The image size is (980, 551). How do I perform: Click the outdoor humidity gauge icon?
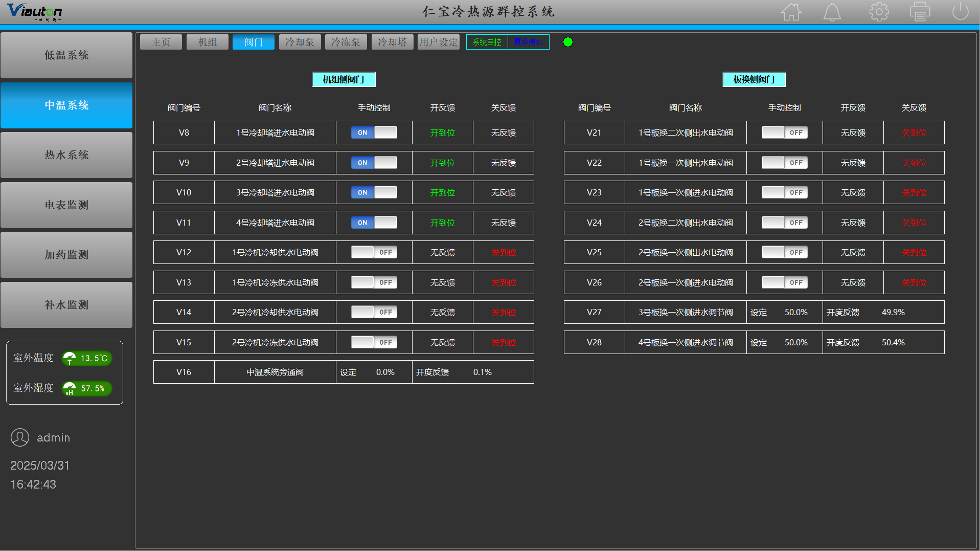(70, 389)
